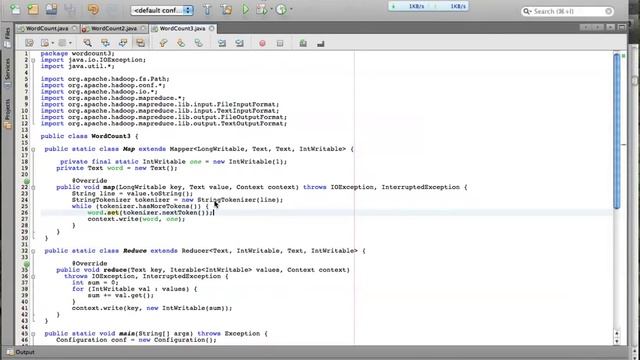Image resolution: width=640 pixels, height=360 pixels.
Task: Click the Find Selection magnifier icon
Action: click(x=87, y=43)
